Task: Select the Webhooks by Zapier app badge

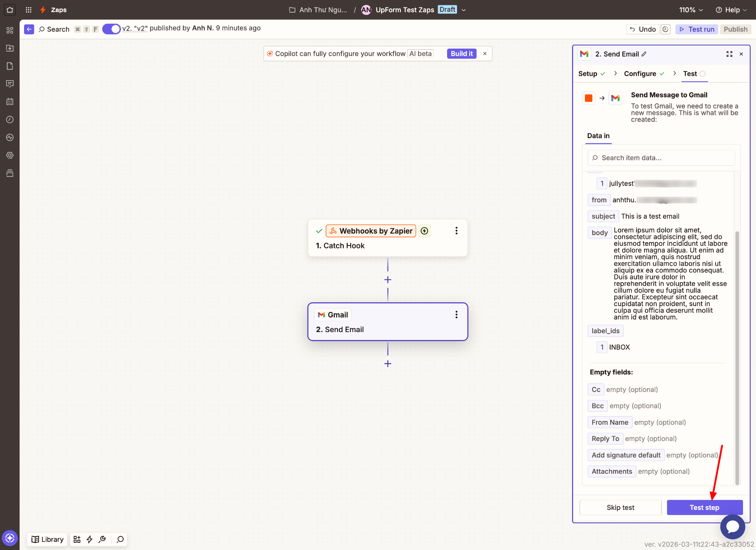Action: [x=371, y=231]
